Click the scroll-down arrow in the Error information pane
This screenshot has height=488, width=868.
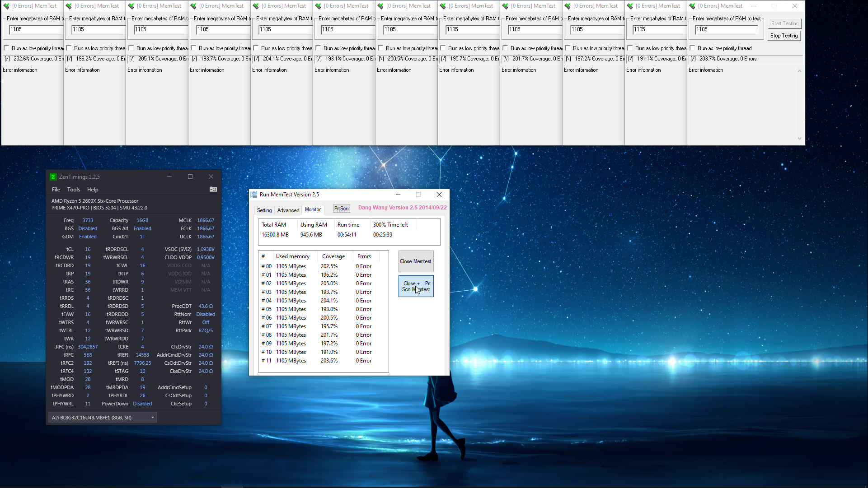click(799, 139)
